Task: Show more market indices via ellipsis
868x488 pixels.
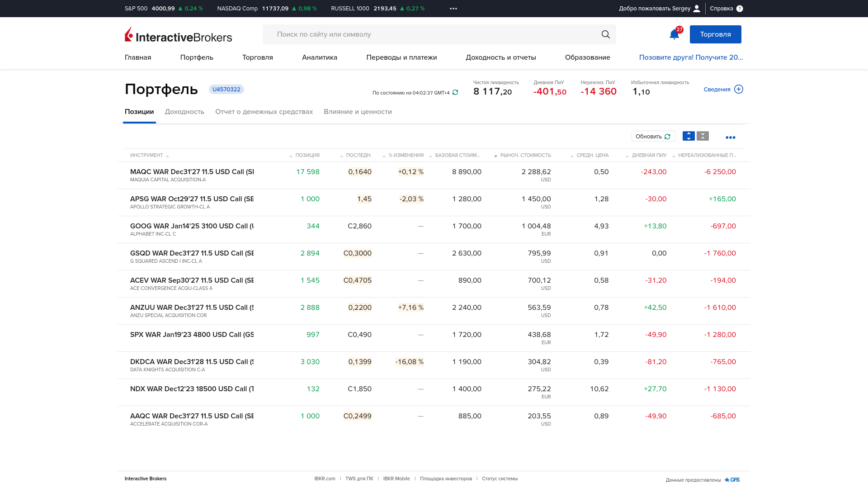Action: 453,9
